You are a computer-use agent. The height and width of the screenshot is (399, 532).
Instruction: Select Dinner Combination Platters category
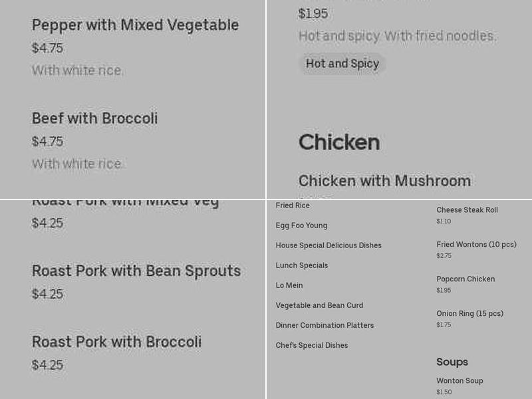pyautogui.click(x=325, y=325)
